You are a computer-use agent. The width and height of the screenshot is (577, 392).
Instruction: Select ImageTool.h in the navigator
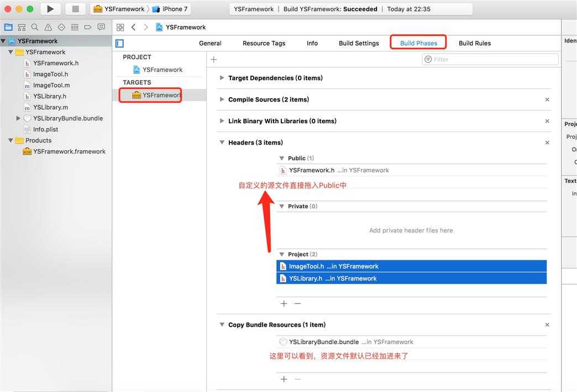50,75
